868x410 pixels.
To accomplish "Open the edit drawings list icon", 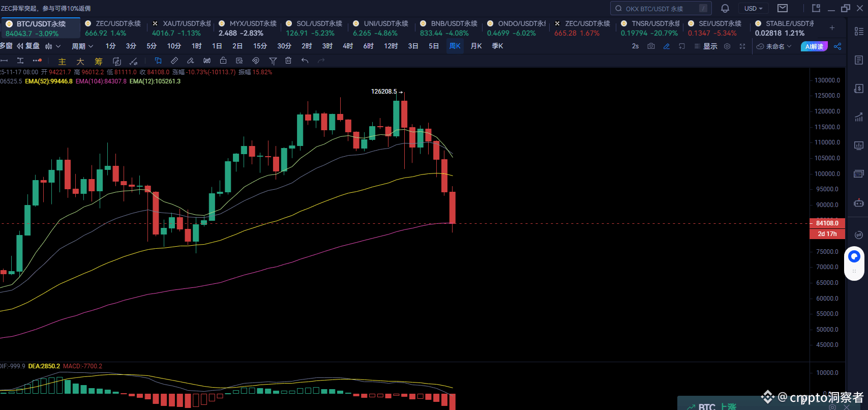I will coord(240,61).
